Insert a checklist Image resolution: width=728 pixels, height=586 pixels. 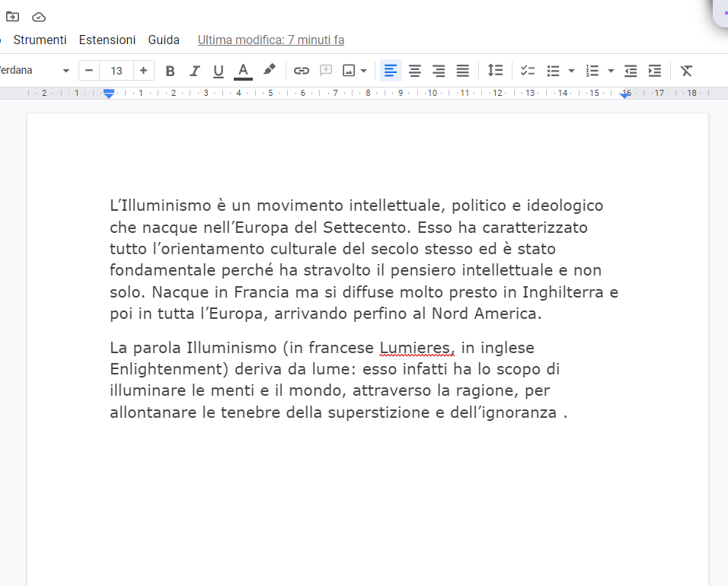pos(528,71)
